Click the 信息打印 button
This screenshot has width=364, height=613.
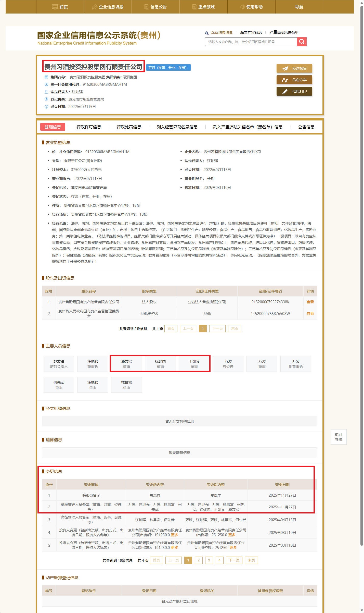(x=294, y=91)
